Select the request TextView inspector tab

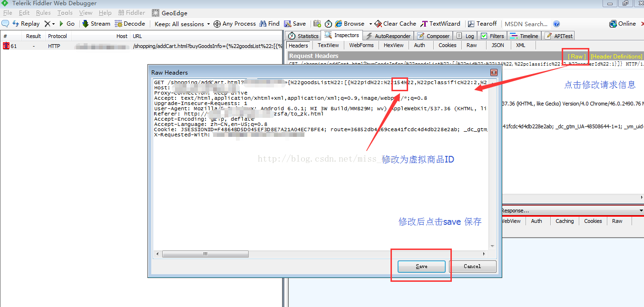click(x=328, y=45)
